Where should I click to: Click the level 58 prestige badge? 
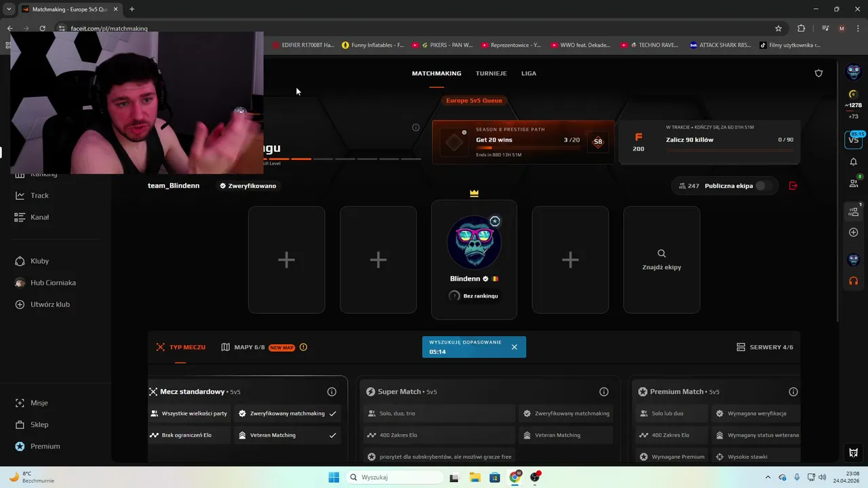(597, 142)
